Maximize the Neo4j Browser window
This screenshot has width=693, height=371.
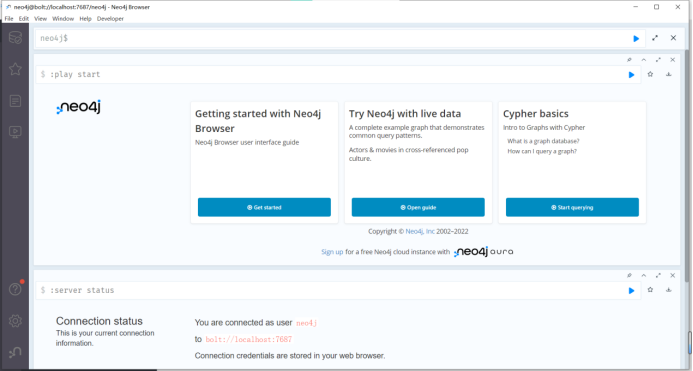[656, 7]
